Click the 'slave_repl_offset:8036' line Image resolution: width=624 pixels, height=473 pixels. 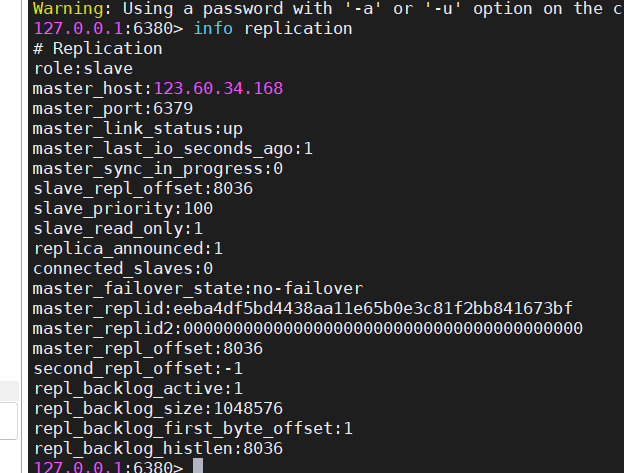[x=143, y=189]
